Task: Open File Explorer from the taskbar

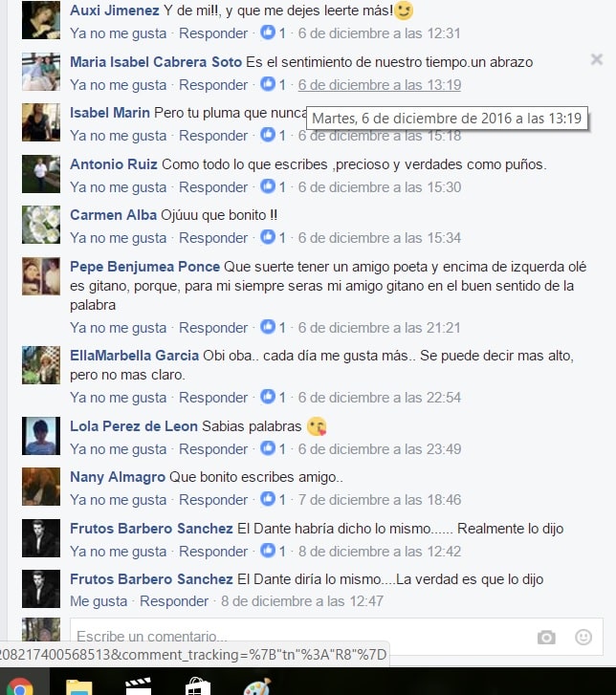Action: click(x=79, y=687)
